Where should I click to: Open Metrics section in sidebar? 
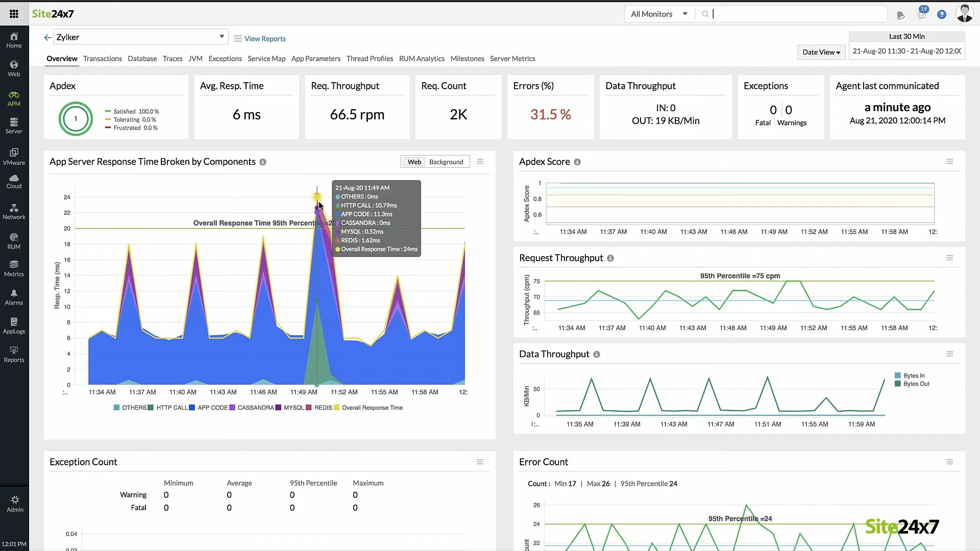[x=14, y=269]
